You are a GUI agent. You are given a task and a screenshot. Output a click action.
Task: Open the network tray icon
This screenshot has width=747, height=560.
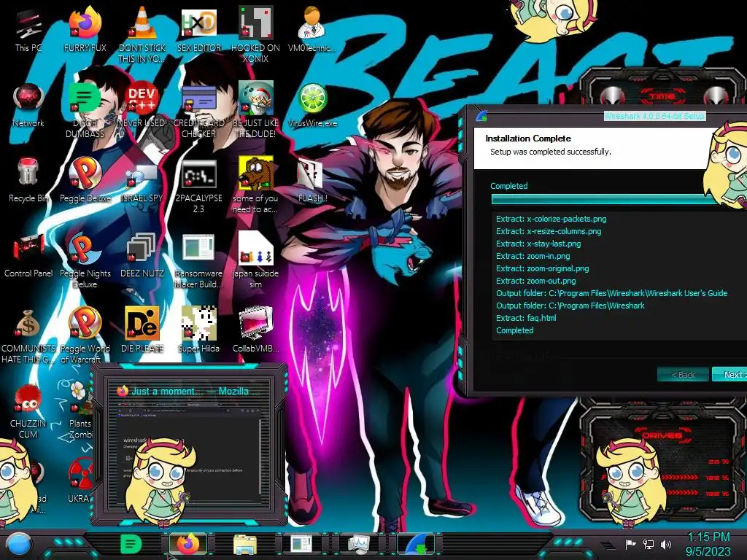pos(649,544)
